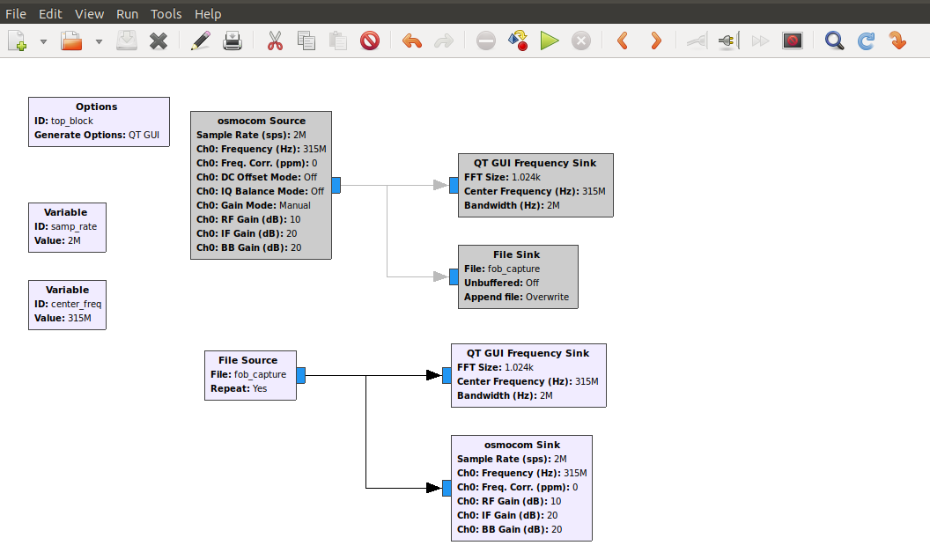Click 'Ch0: BB Gain (dB): 20' in osmocom Sink
The image size is (930, 560).
pos(510,530)
